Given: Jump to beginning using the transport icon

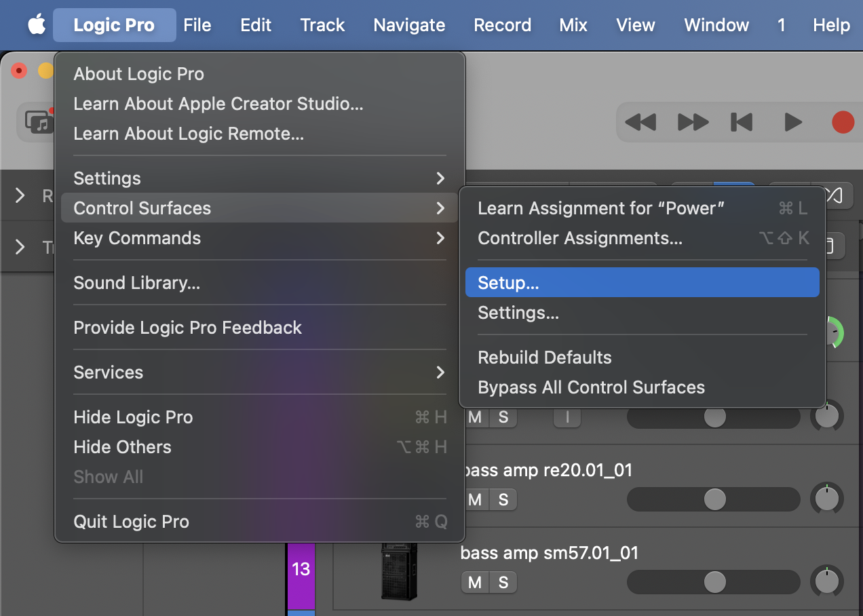Looking at the screenshot, I should click(742, 122).
